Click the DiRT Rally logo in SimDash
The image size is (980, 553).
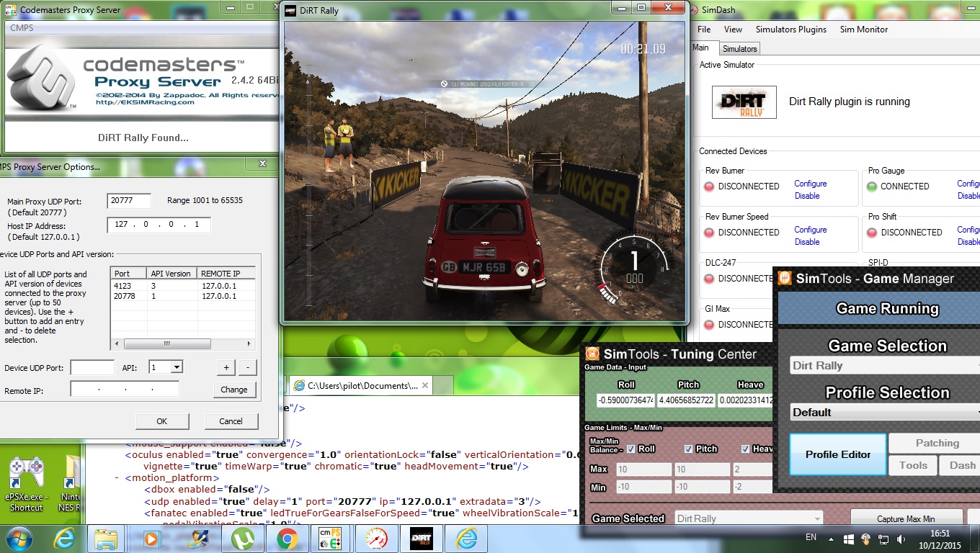pyautogui.click(x=744, y=102)
